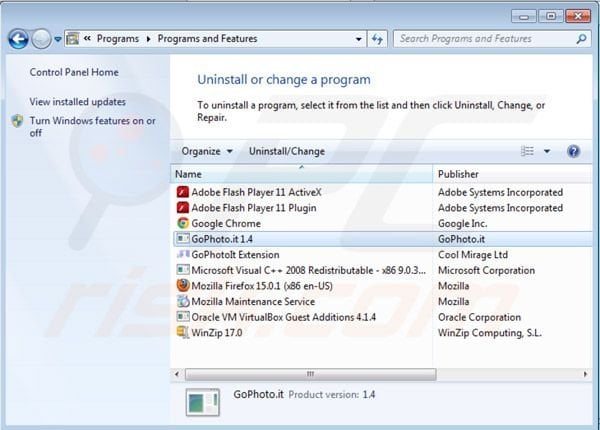Open the more view options dropdown arrow
This screenshot has width=600, height=430.
coord(547,151)
